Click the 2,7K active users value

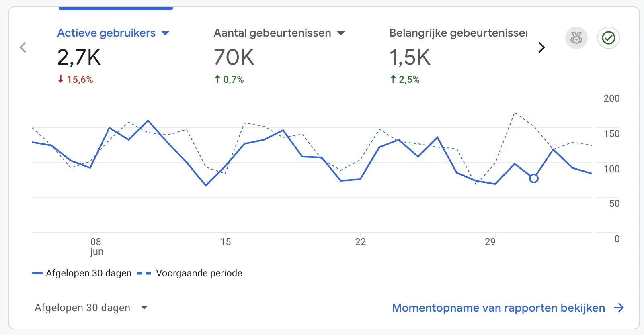(80, 57)
